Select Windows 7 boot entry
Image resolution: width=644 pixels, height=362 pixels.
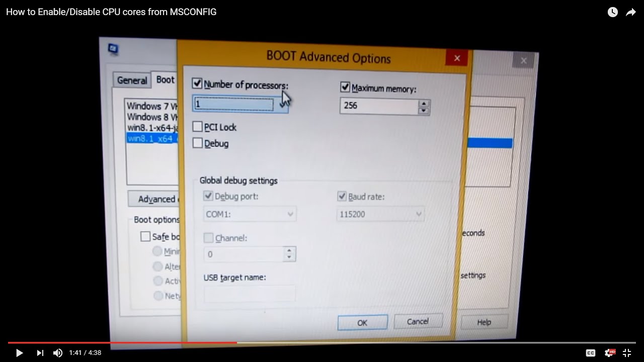coord(152,106)
